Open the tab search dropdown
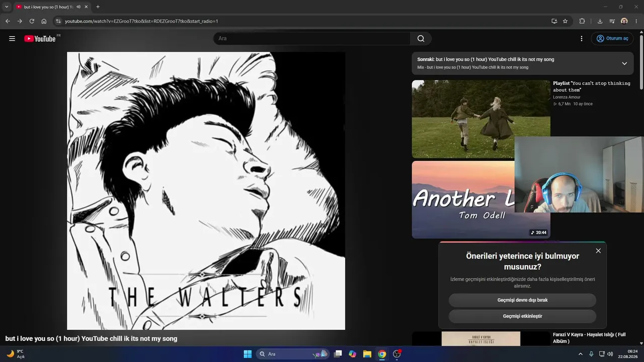This screenshot has height=362, width=644. point(7,7)
